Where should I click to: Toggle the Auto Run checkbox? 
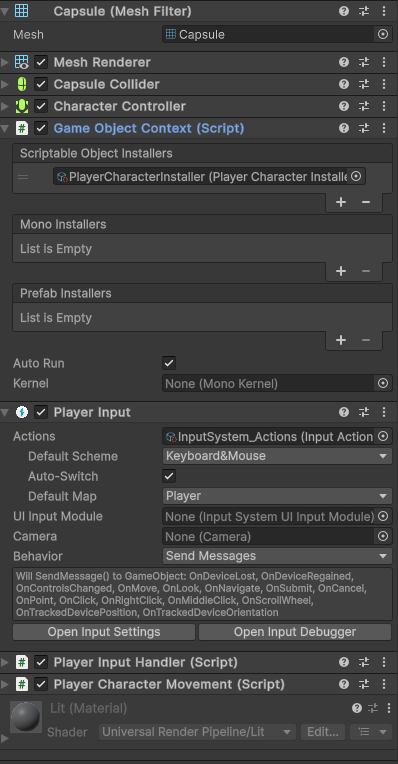(x=169, y=363)
